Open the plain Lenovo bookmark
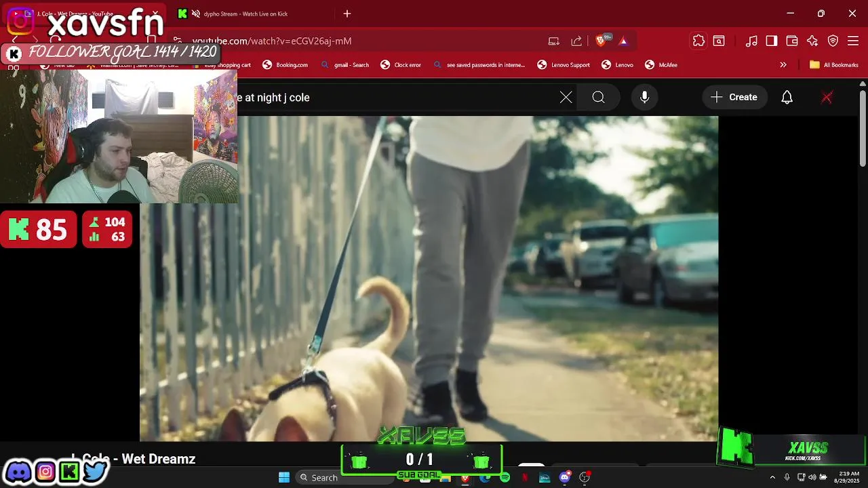Screen dimensions: 868x488 pyautogui.click(x=617, y=65)
